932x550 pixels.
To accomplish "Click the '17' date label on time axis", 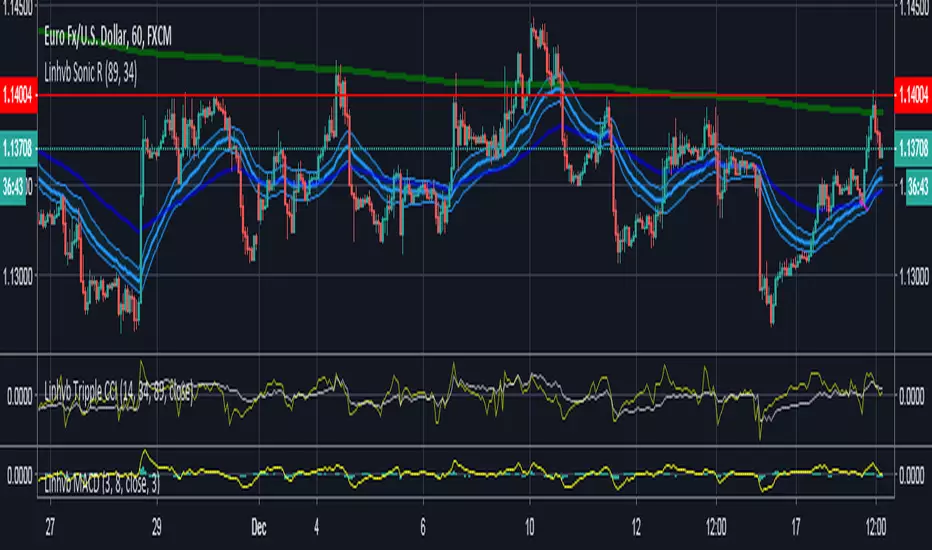I will pyautogui.click(x=796, y=527).
